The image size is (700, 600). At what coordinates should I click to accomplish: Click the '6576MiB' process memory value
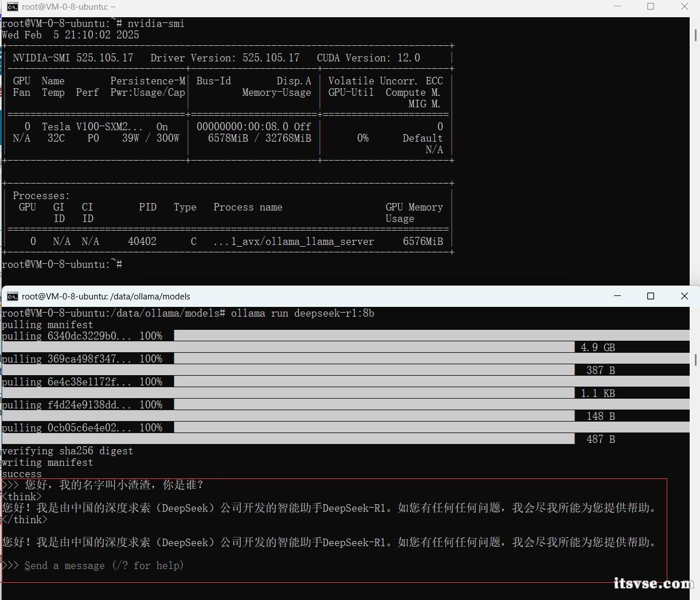click(423, 241)
